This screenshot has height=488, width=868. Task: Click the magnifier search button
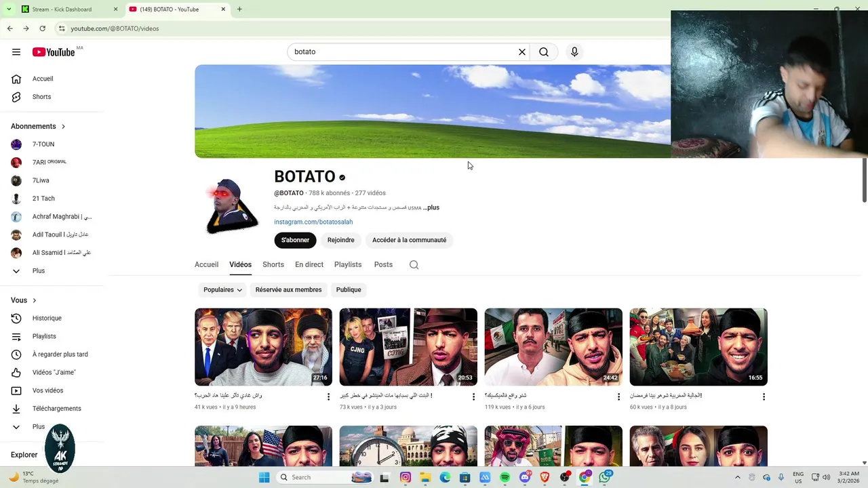[x=544, y=52]
